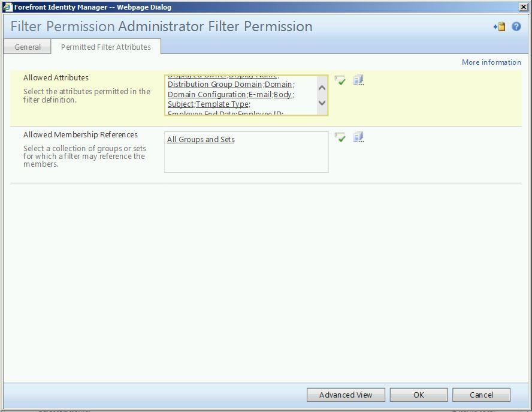This screenshot has width=532, height=412.
Task: Confirm changes with the OK button
Action: (x=419, y=395)
